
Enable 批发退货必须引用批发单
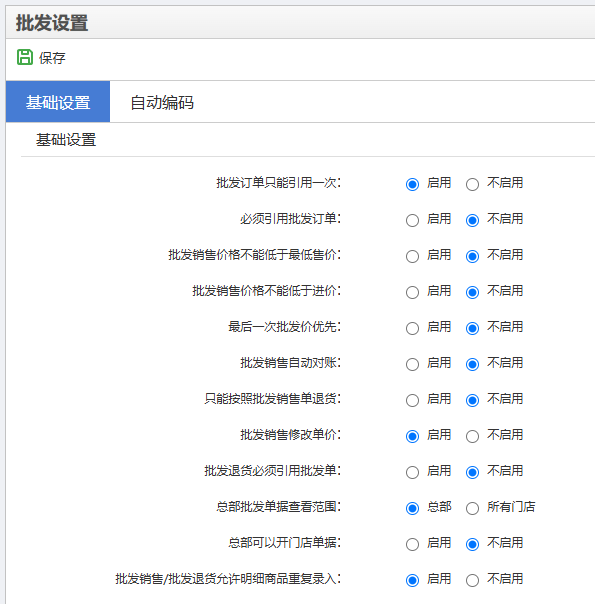pyautogui.click(x=412, y=473)
